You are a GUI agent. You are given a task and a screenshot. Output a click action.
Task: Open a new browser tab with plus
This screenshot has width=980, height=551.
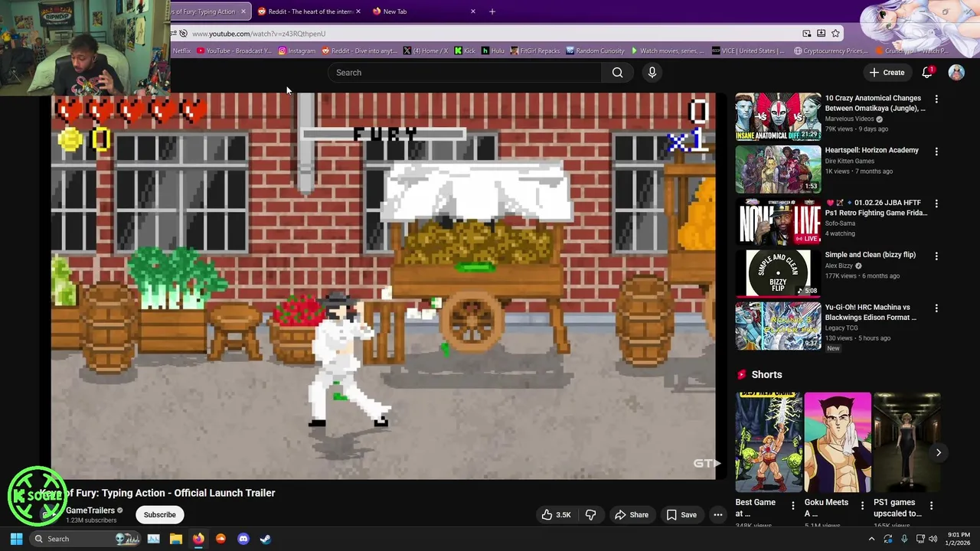click(x=492, y=11)
